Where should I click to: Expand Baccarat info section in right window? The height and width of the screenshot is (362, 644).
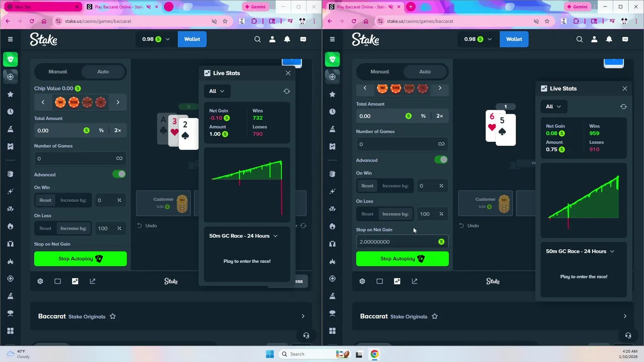(625, 316)
